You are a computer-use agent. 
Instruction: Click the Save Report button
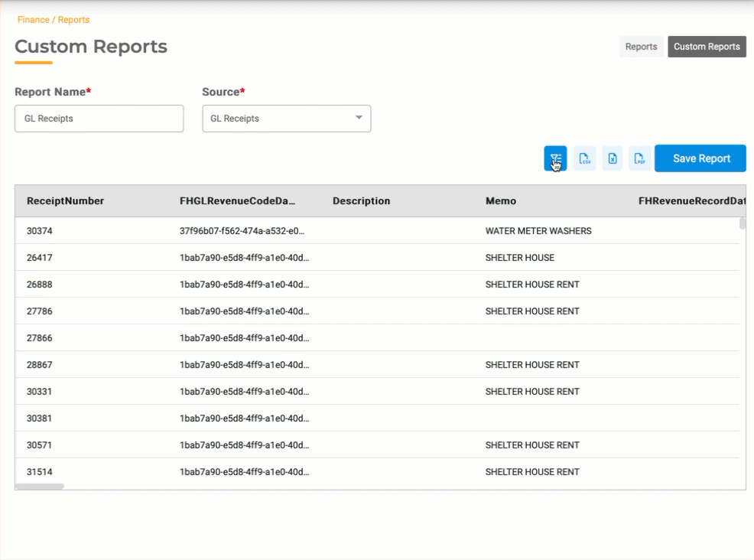700,158
